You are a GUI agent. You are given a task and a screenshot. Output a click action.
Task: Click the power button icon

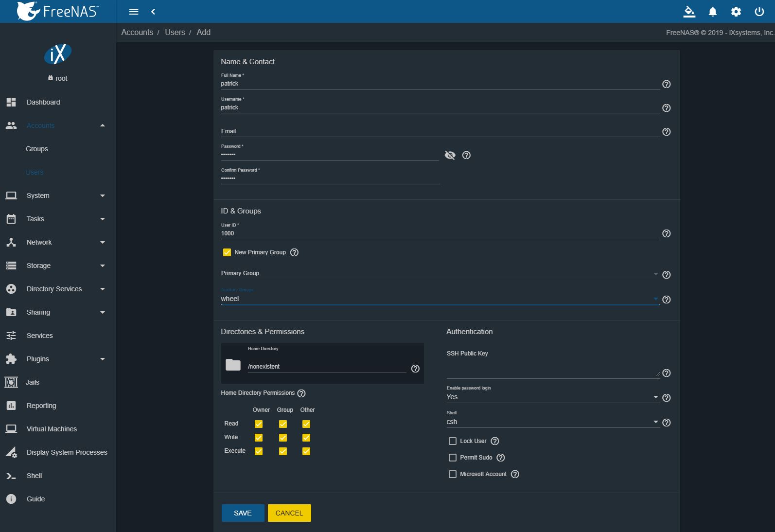tap(759, 12)
